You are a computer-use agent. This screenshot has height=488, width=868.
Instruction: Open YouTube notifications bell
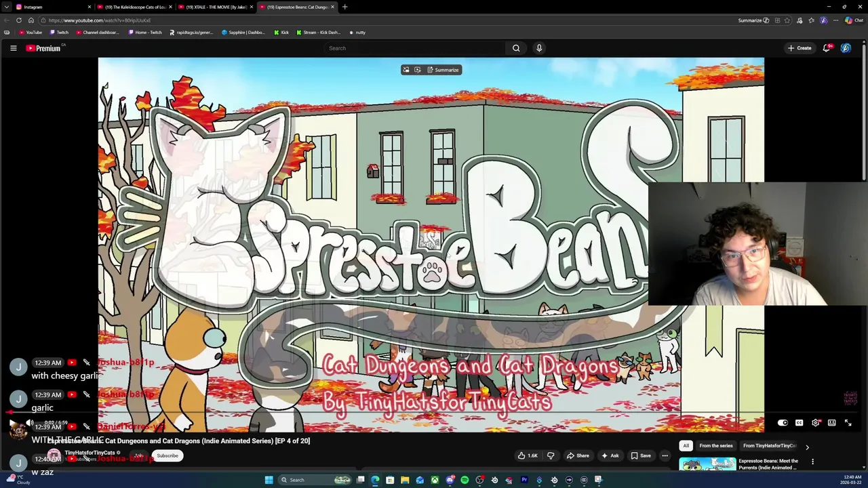827,48
